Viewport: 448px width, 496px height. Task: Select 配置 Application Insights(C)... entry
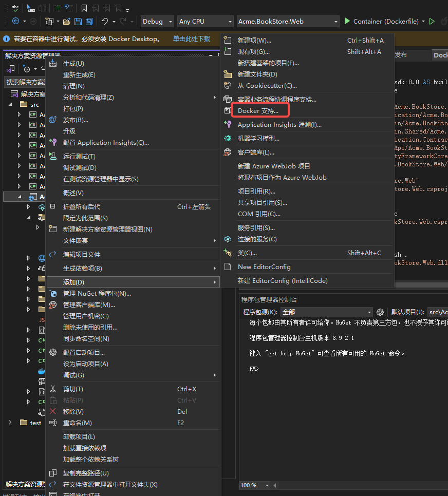pyautogui.click(x=133, y=143)
